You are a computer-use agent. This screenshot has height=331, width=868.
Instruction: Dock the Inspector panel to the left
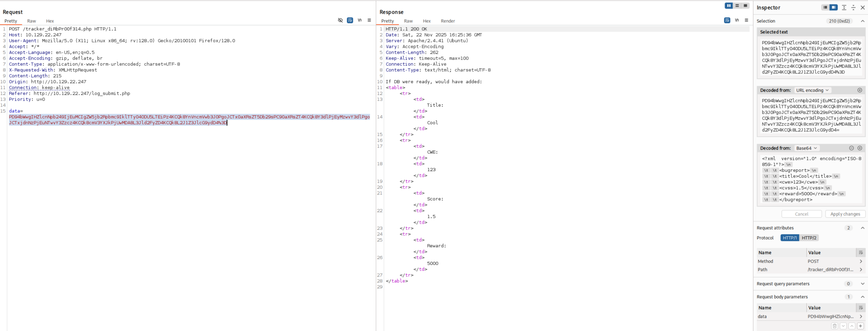point(825,8)
